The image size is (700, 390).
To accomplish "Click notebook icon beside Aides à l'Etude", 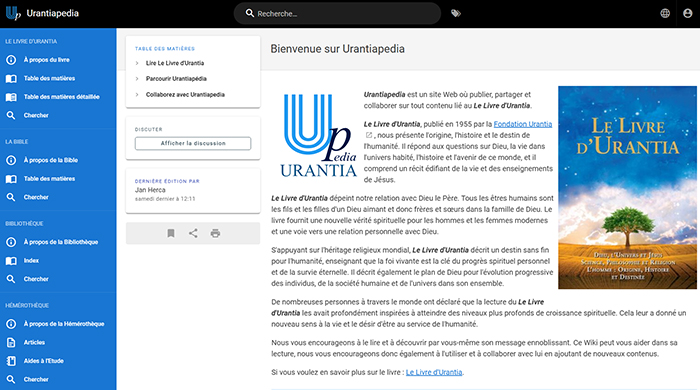I will coord(11,361).
